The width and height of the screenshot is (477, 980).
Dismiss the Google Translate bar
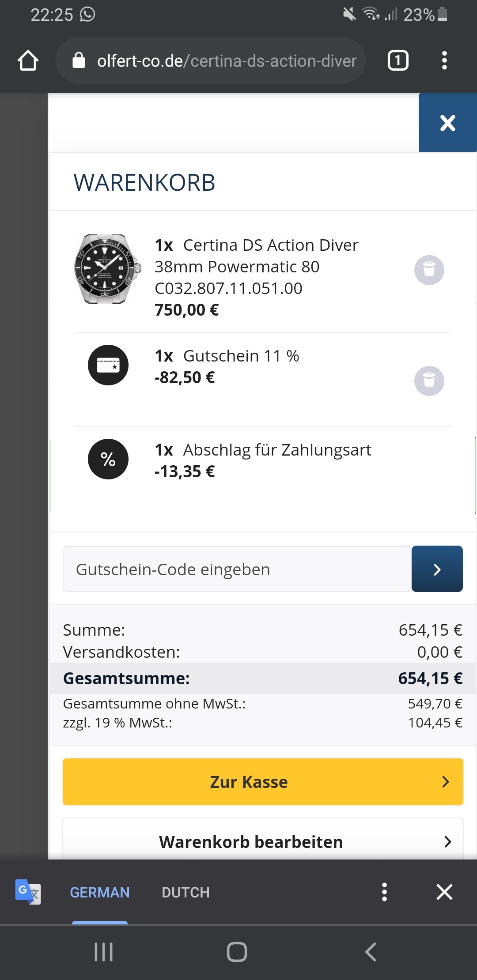[x=444, y=892]
